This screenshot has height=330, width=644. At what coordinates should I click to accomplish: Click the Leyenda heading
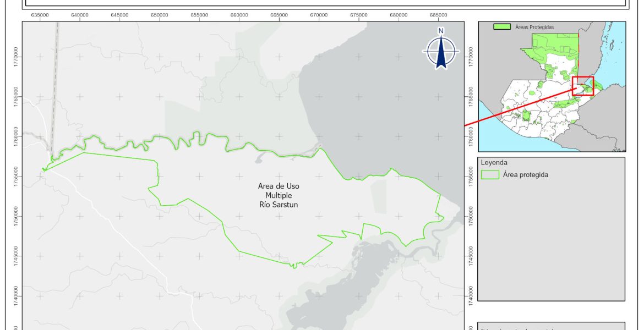(493, 163)
